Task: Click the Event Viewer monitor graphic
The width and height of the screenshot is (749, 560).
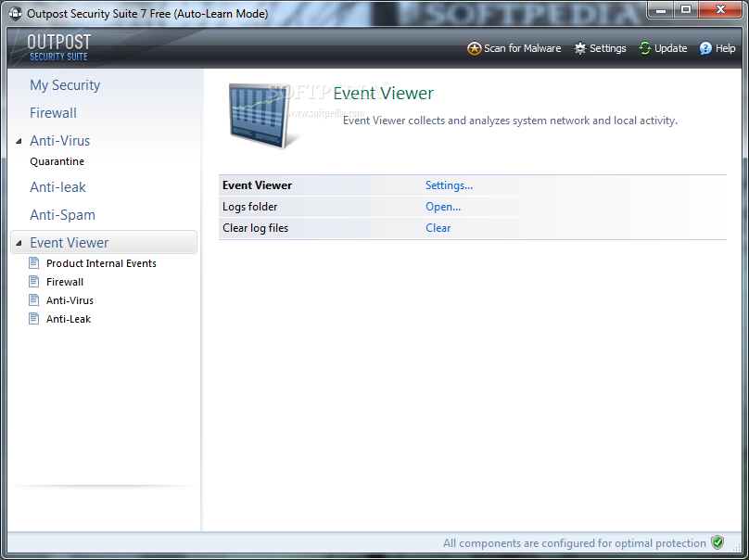Action: click(262, 116)
